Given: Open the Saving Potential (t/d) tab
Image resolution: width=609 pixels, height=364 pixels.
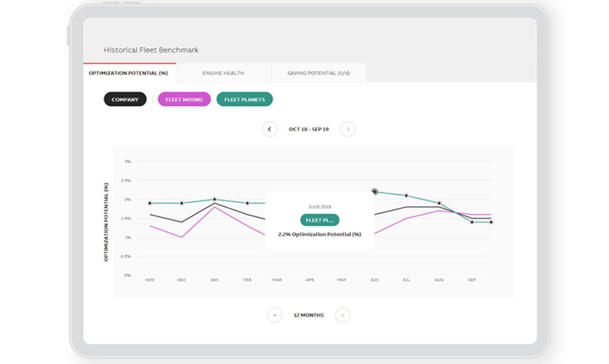Looking at the screenshot, I should click(x=318, y=73).
